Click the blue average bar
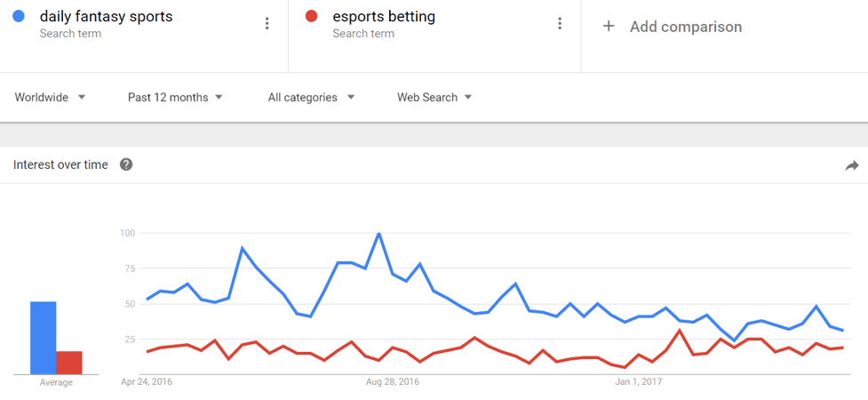Screen dimensions: 868x400 (x=44, y=338)
